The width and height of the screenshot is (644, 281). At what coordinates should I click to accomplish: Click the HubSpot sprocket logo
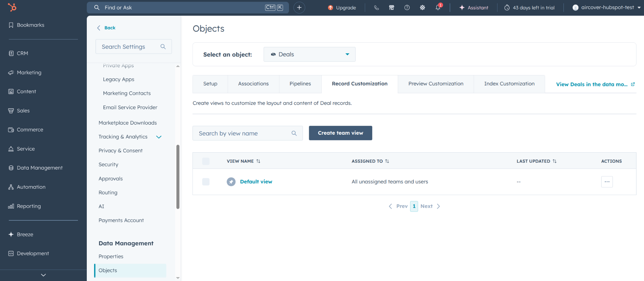12,7
